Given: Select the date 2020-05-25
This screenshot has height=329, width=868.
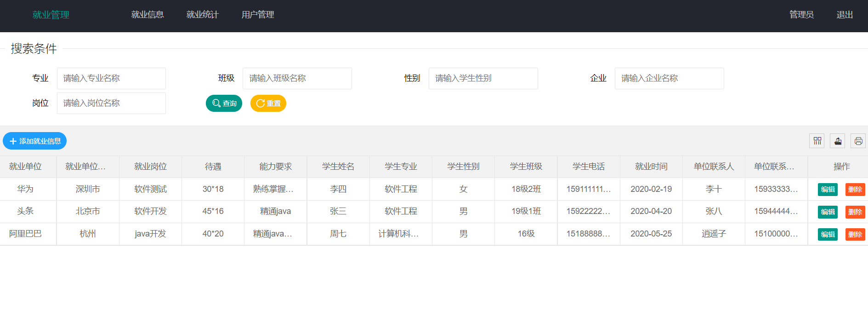Looking at the screenshot, I should coord(651,234).
